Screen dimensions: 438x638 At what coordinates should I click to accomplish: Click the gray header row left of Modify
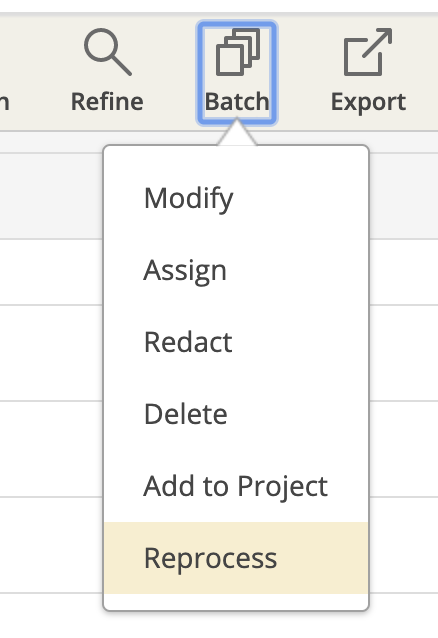(x=51, y=196)
